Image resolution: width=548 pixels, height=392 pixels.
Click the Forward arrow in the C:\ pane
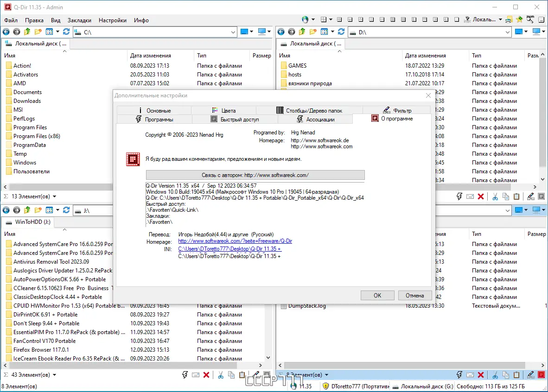(16, 32)
